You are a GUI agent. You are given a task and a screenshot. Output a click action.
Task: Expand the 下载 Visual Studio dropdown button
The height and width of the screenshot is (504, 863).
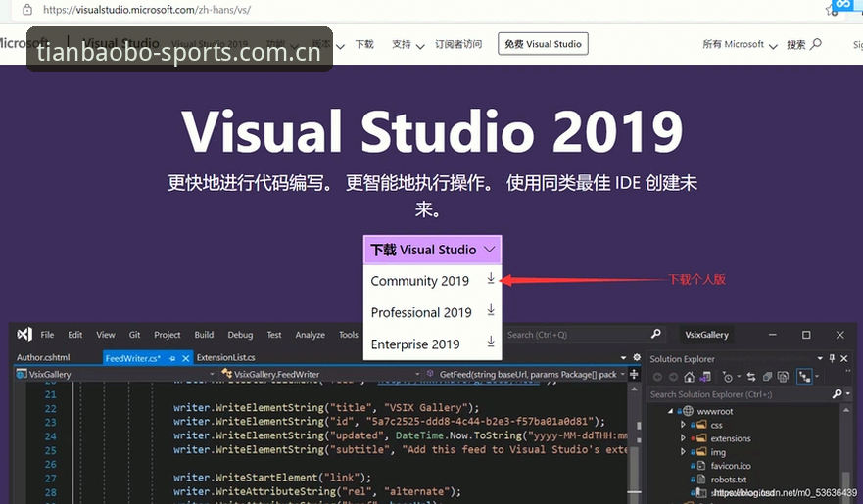click(432, 250)
